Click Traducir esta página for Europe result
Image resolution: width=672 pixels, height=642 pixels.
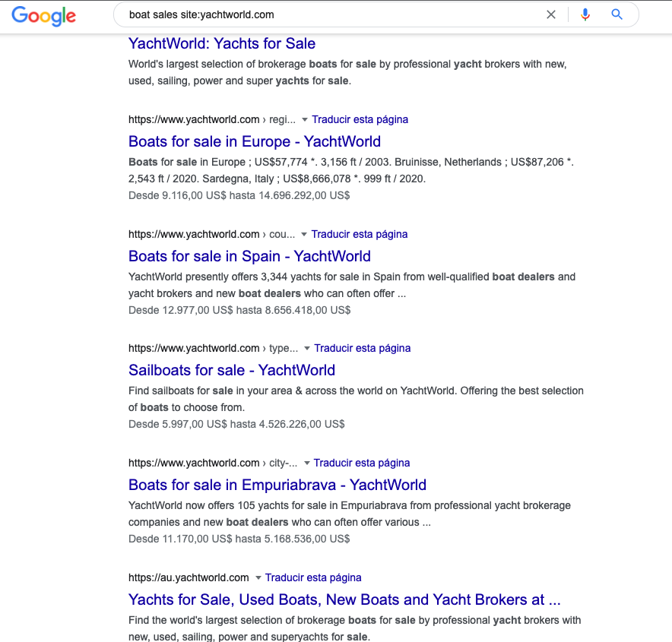click(x=360, y=119)
